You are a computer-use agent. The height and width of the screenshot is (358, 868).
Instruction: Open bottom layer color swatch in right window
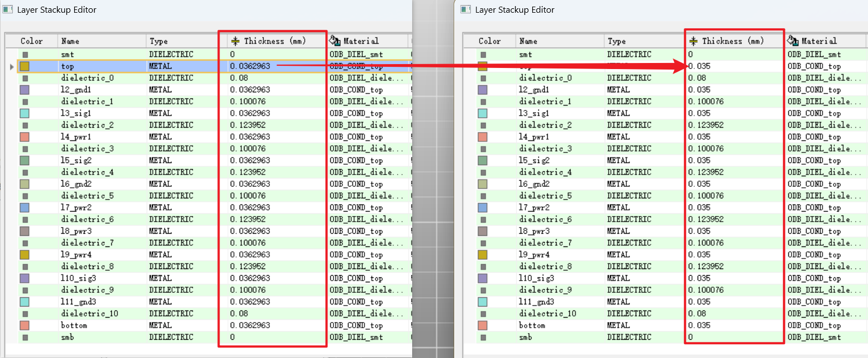(x=482, y=325)
